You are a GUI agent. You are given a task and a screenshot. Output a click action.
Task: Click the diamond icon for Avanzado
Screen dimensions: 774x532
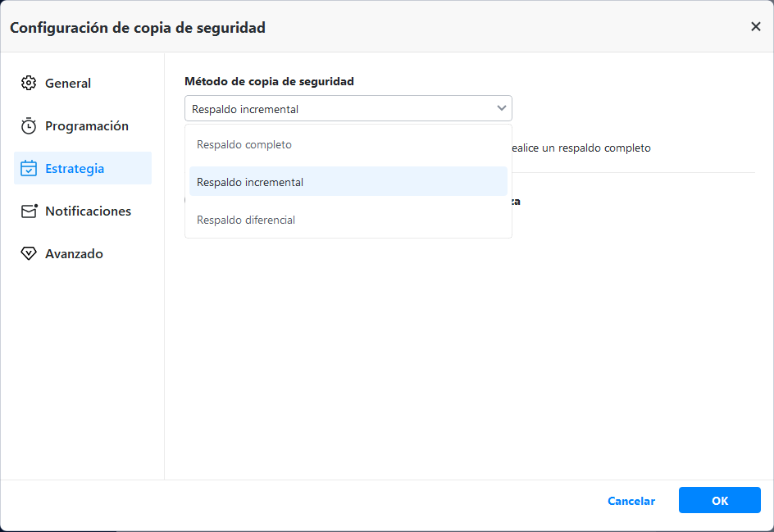pyautogui.click(x=29, y=254)
